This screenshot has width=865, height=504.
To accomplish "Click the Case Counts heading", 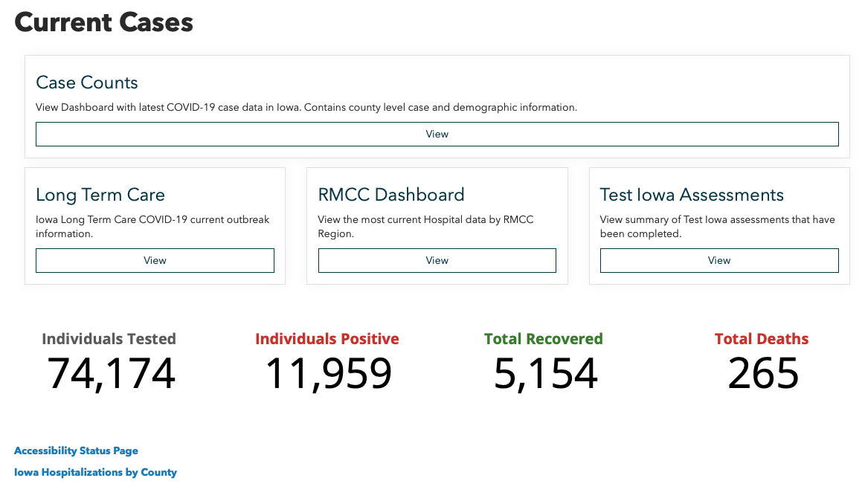I will point(86,83).
